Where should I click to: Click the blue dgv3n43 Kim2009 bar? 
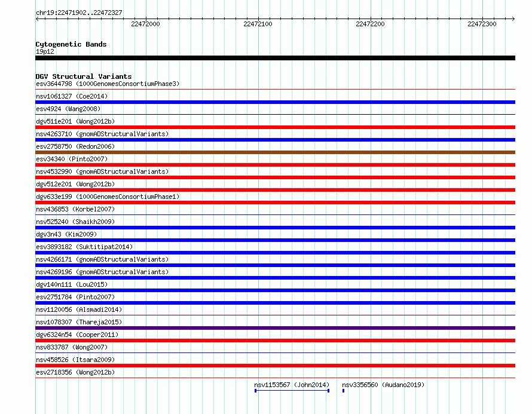coord(275,240)
